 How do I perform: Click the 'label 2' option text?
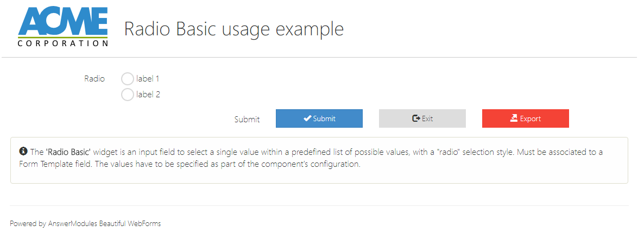[x=148, y=95]
